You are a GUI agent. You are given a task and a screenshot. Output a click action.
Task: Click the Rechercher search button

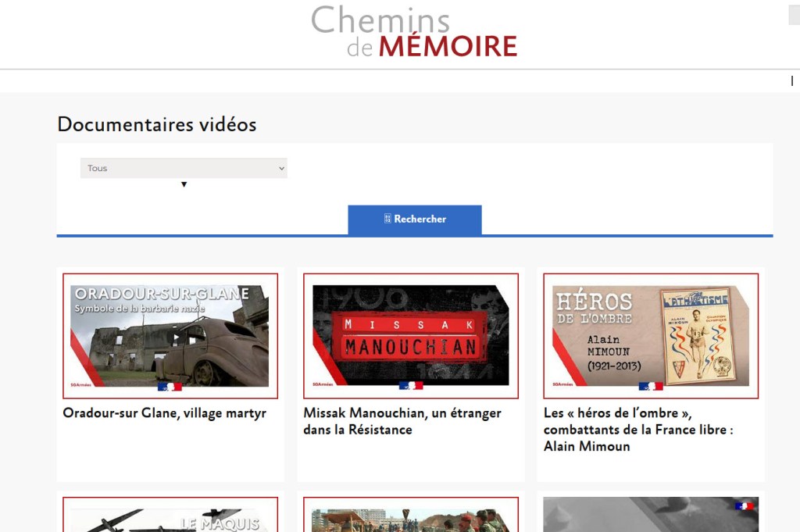(415, 220)
